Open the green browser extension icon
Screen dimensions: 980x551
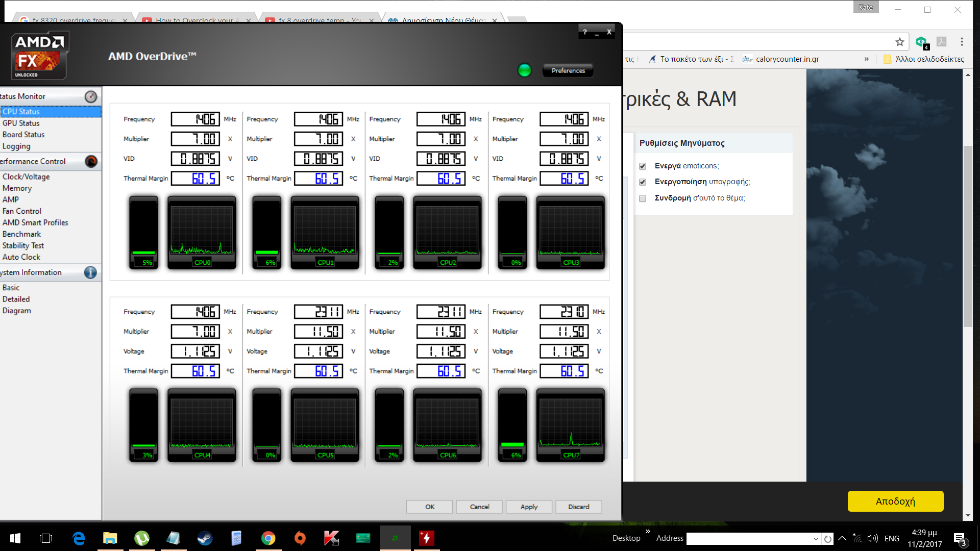[922, 42]
